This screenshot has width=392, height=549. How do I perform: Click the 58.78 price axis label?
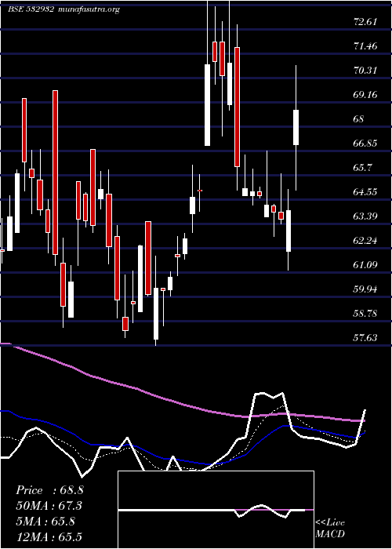click(x=365, y=314)
